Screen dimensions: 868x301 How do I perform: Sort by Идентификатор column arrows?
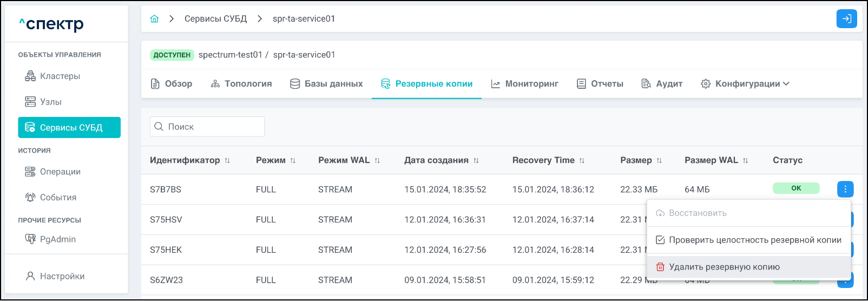pyautogui.click(x=227, y=161)
